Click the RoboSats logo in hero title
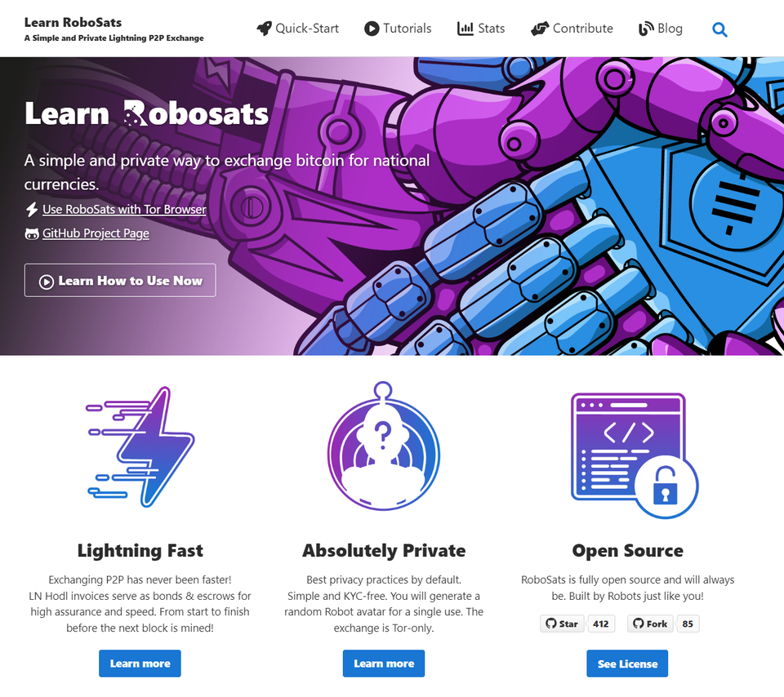The width and height of the screenshot is (784, 697). [x=135, y=113]
